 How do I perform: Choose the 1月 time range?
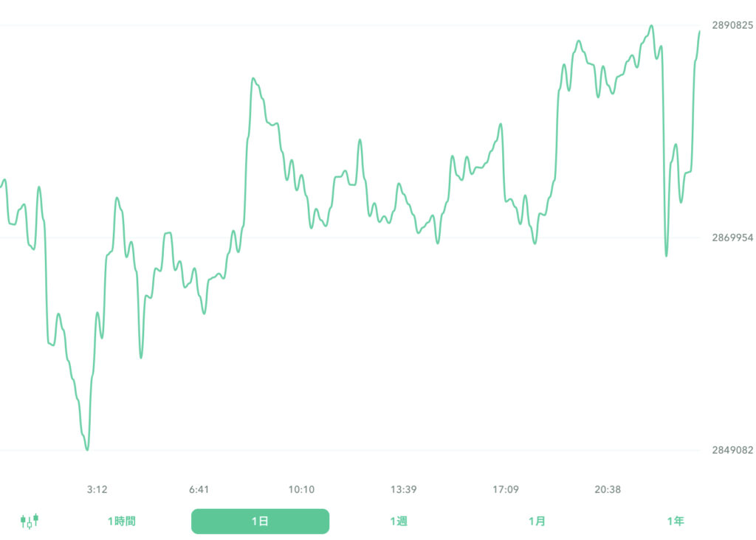coord(537,522)
